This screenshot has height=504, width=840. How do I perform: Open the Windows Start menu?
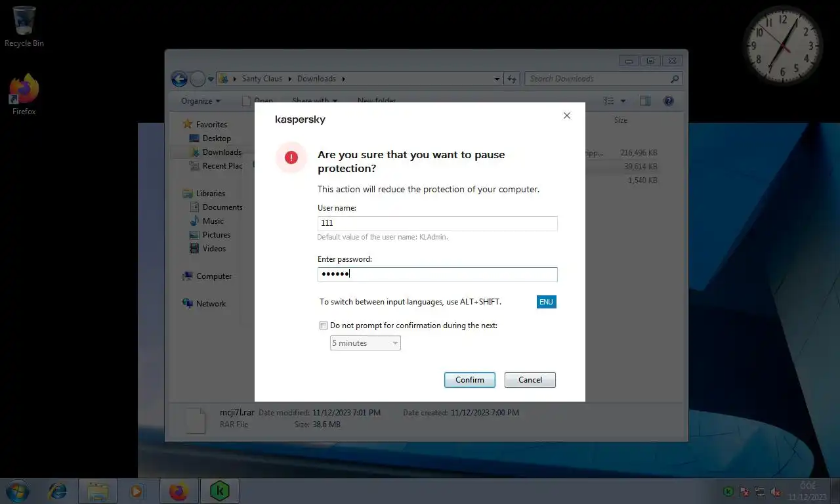(18, 491)
